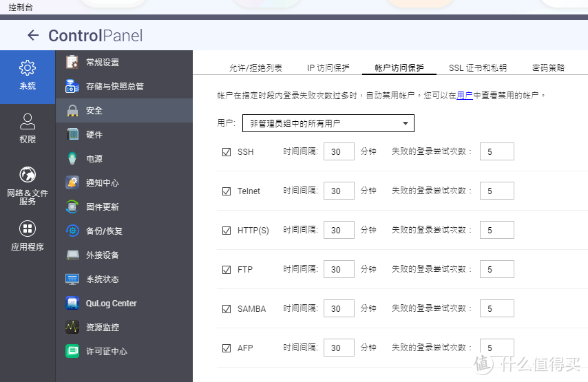Click the 固件更新 icon

tap(72, 206)
